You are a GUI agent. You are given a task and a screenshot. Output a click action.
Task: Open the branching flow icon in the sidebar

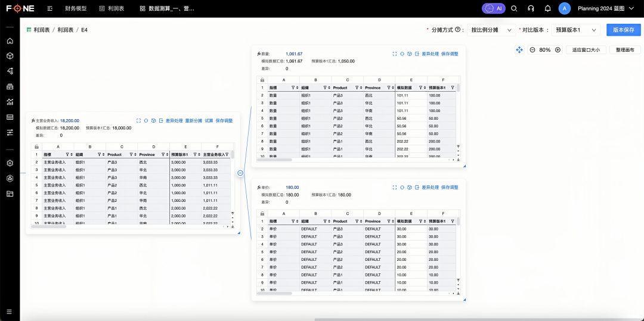[x=10, y=71]
